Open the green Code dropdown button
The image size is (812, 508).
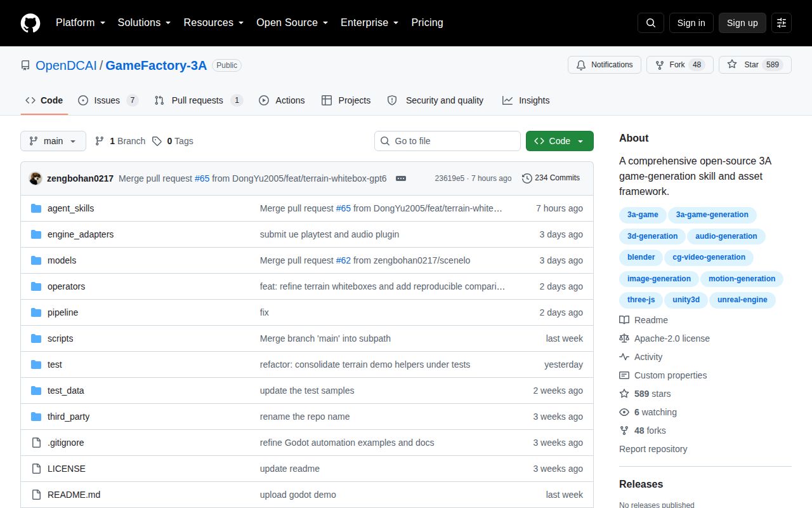coord(560,141)
